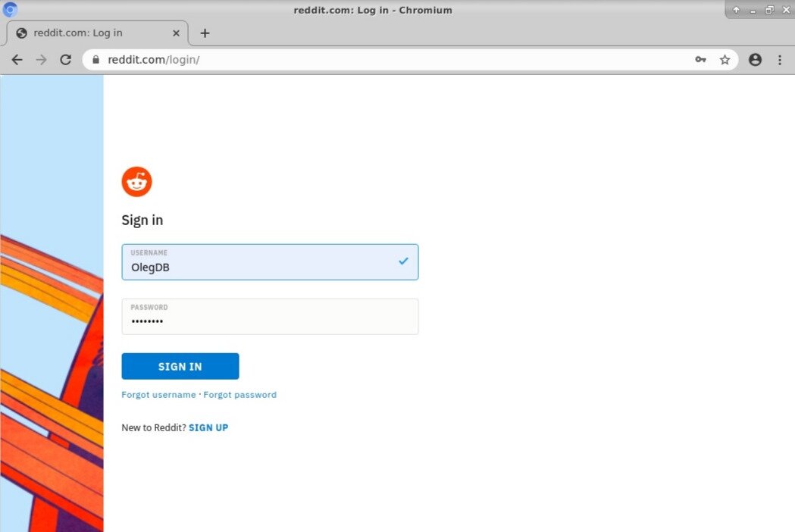This screenshot has width=795, height=532.
Task: Focus the Username field containing OlegDB
Action: click(270, 261)
